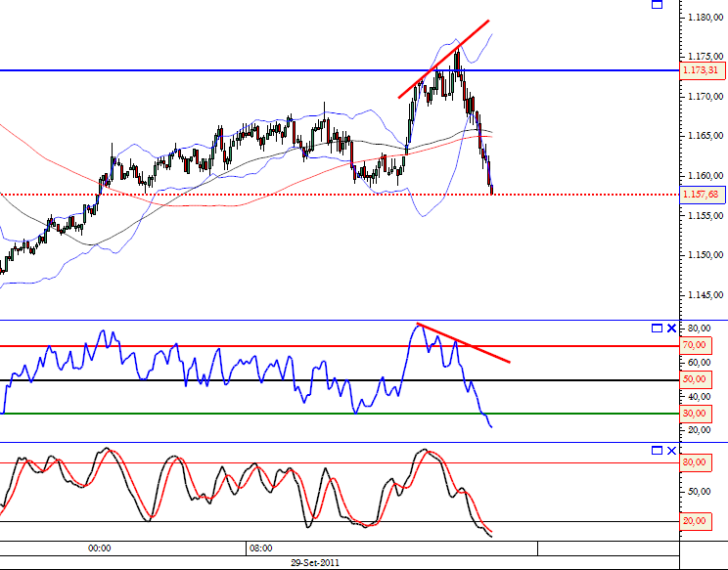Click the 29-Set-2011 date label
Screen dimensions: 728x570
tap(315, 563)
